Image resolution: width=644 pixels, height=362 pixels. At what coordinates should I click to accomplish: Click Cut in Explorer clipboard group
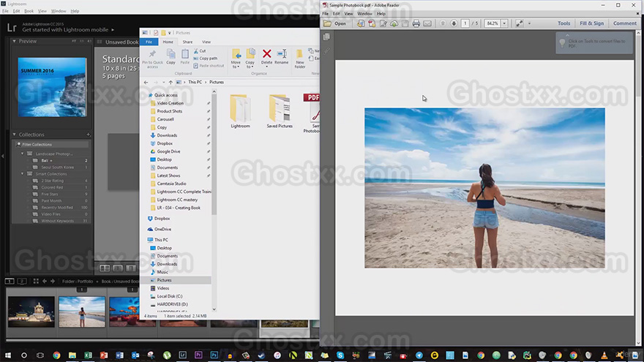[x=200, y=51]
